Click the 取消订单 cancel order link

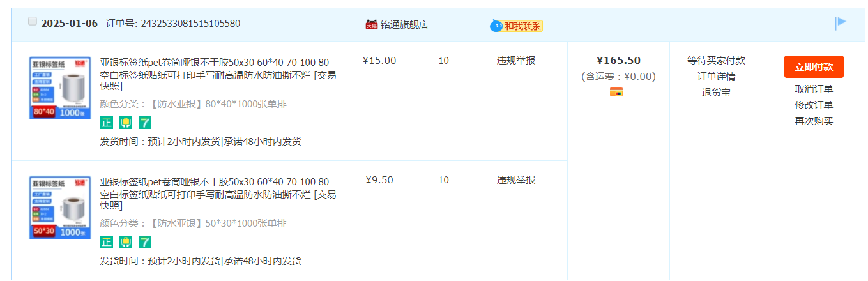pyautogui.click(x=814, y=89)
